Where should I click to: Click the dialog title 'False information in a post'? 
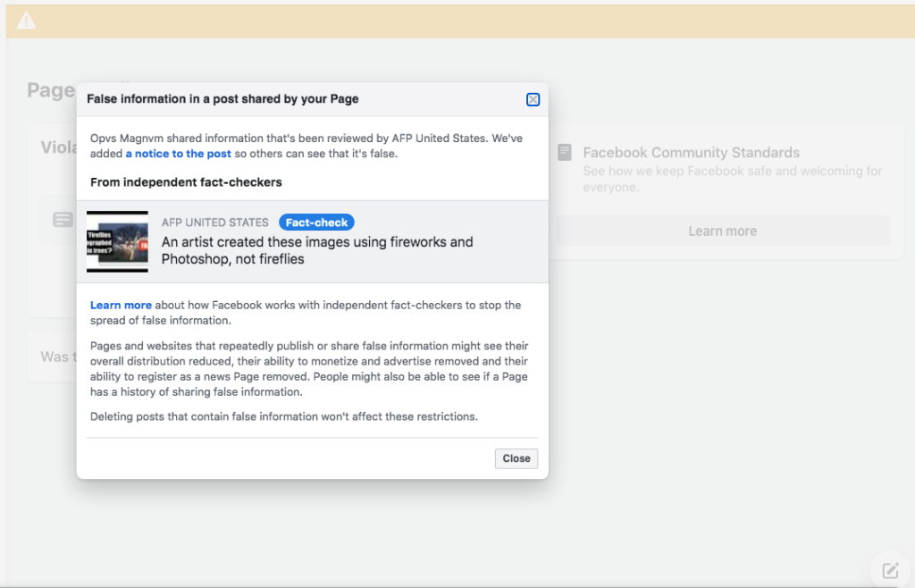coord(222,99)
